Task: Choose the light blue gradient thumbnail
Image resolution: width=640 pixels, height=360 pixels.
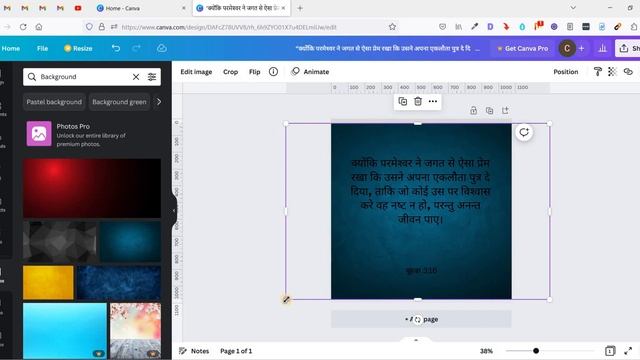Action: pyautogui.click(x=65, y=331)
